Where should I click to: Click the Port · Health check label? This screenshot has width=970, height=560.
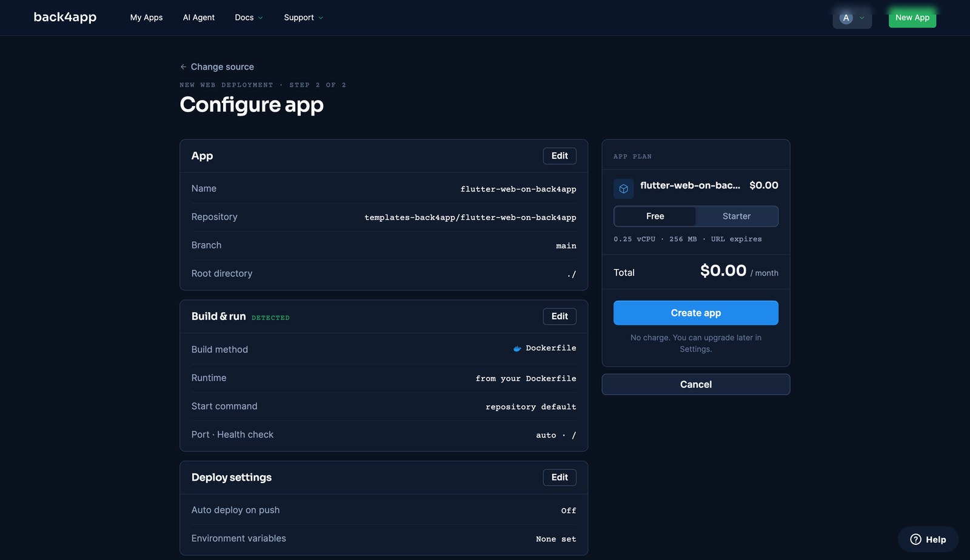coord(232,435)
